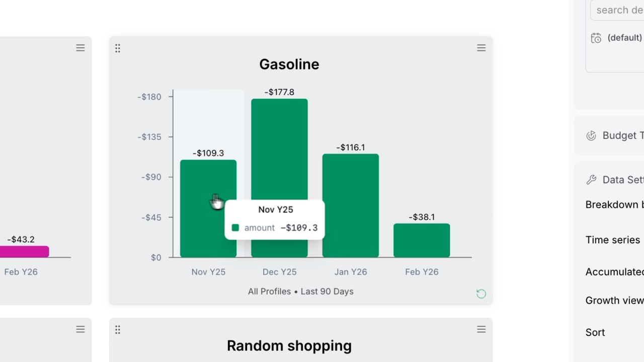Select the Jan Y26 gasoline bar
The height and width of the screenshot is (362, 644).
point(351,206)
